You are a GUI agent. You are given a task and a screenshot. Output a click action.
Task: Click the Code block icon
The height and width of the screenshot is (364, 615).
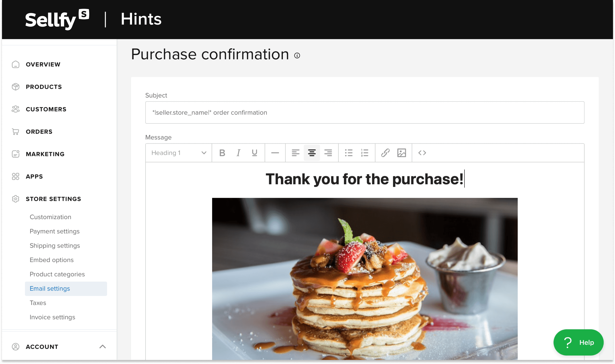click(422, 153)
